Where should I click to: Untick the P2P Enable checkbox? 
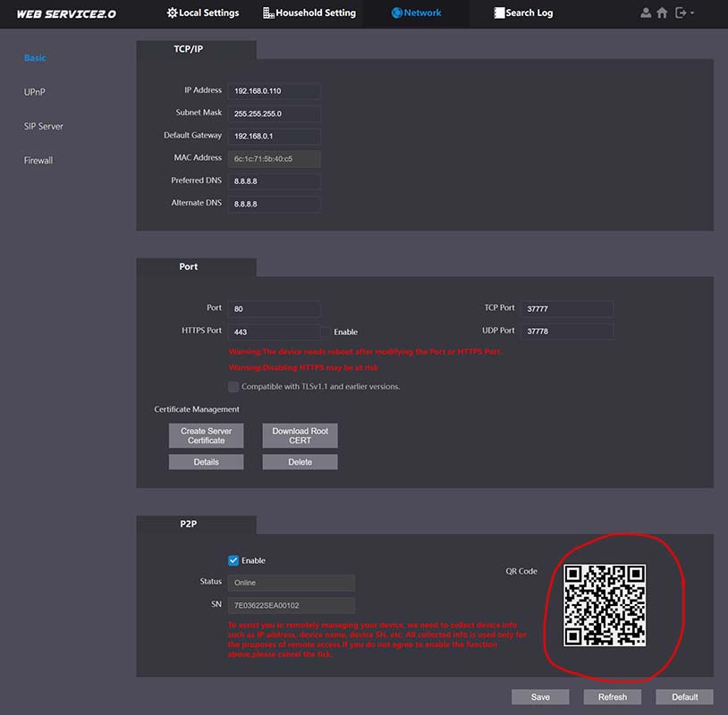[x=233, y=560]
